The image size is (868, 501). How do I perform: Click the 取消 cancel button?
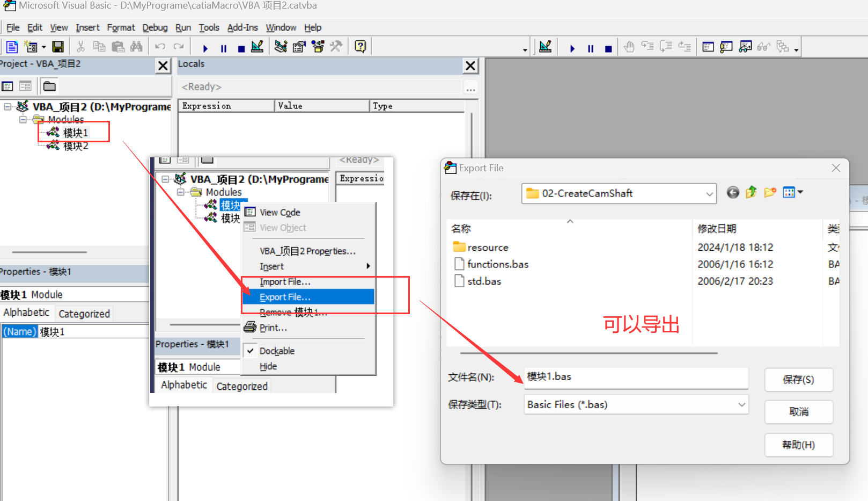click(x=798, y=412)
